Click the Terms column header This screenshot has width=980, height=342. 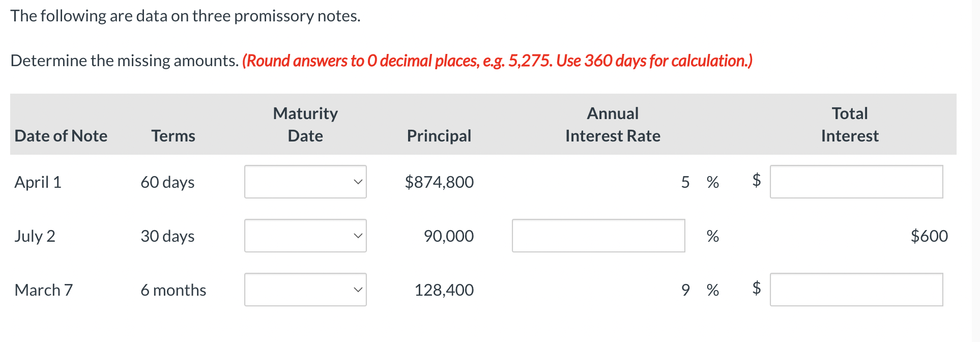click(173, 136)
